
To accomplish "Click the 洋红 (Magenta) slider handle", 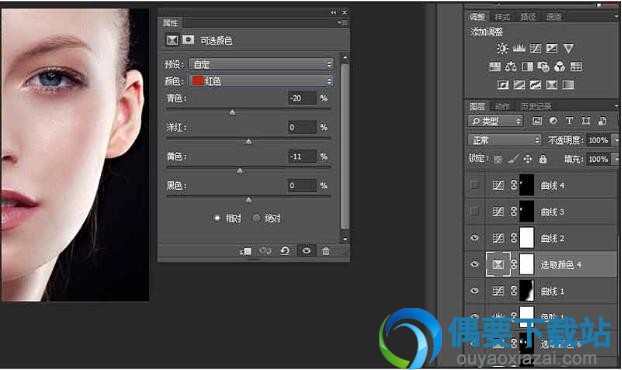I will (249, 142).
